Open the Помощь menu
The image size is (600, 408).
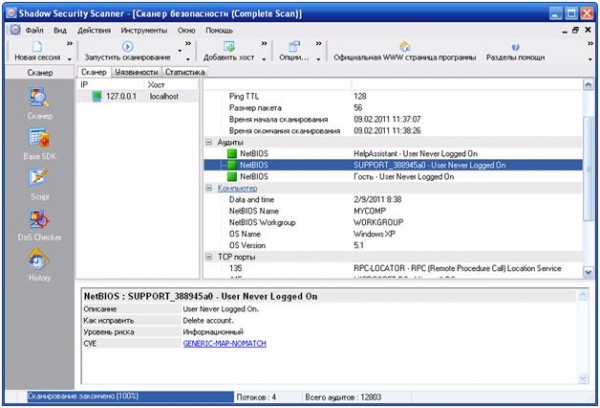[219, 30]
